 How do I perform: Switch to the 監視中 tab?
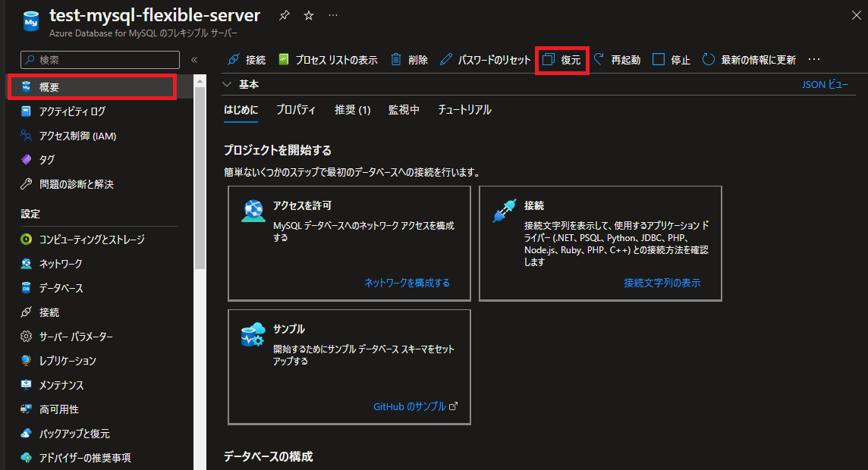click(404, 110)
